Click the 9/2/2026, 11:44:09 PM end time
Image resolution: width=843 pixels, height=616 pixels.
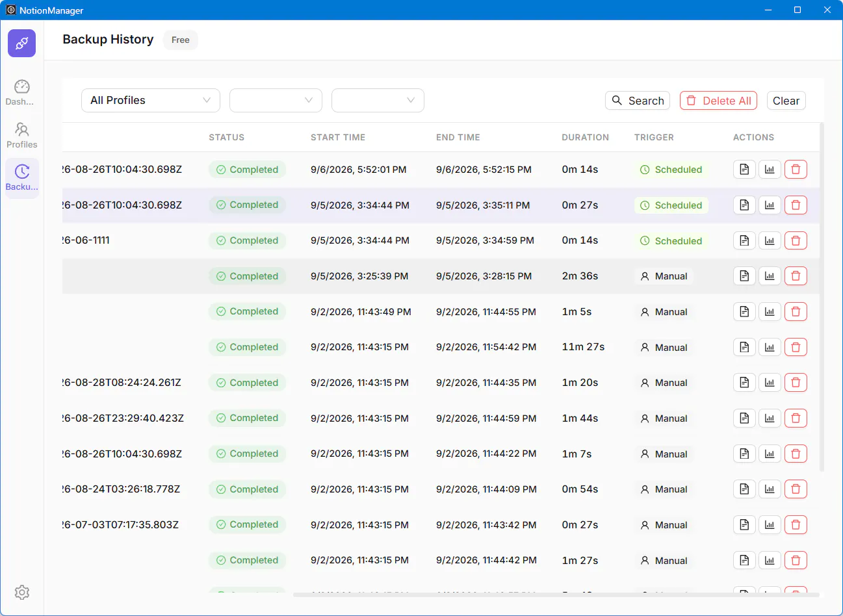pyautogui.click(x=486, y=489)
